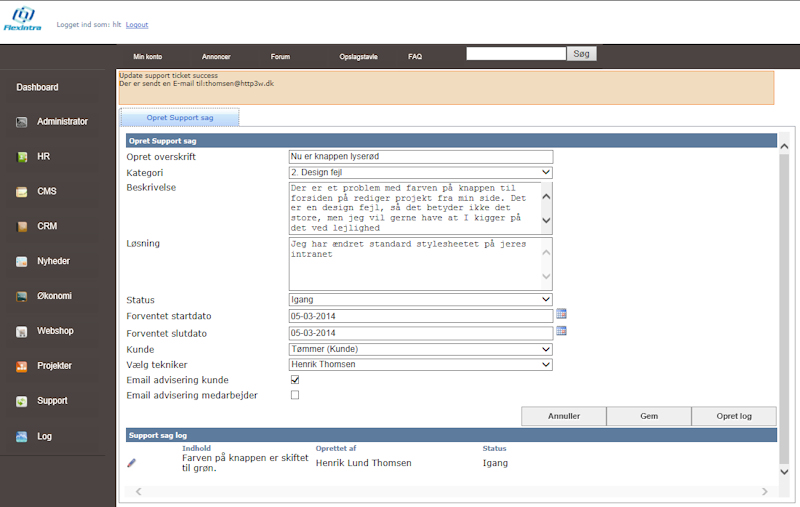Open Administrator via its sidebar icon

(21, 122)
